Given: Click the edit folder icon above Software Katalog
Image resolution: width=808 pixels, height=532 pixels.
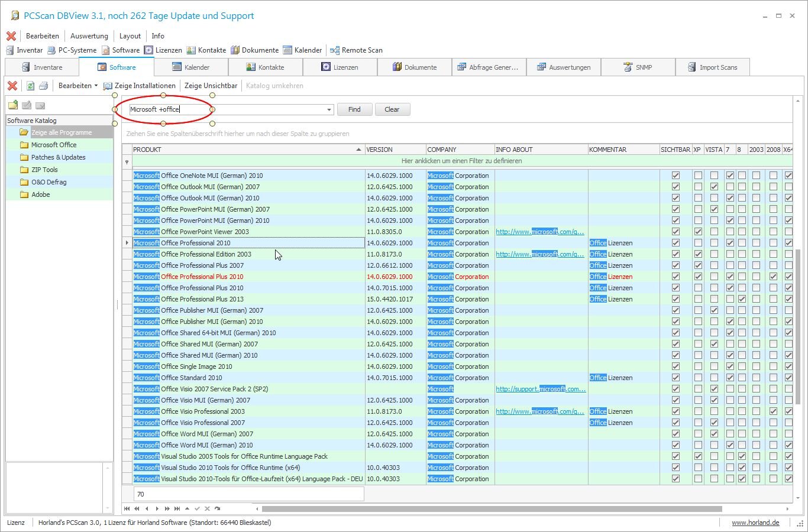Looking at the screenshot, I should click(x=27, y=105).
